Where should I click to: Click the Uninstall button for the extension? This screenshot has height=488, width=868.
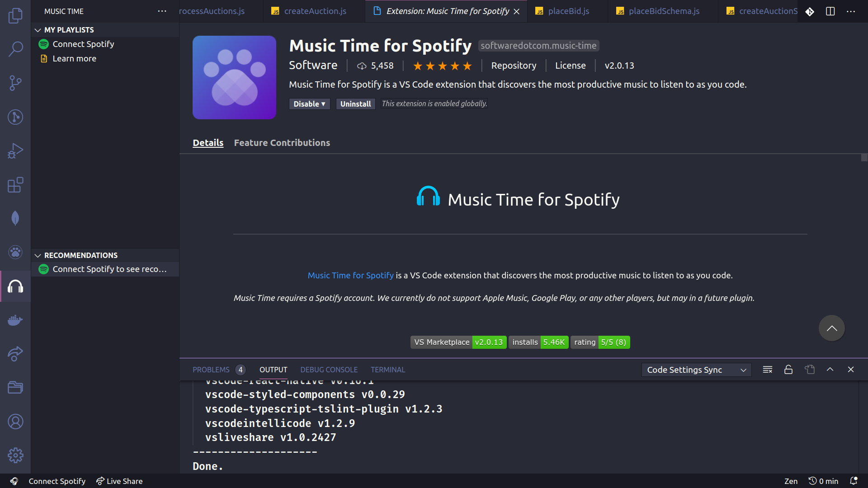tap(355, 104)
